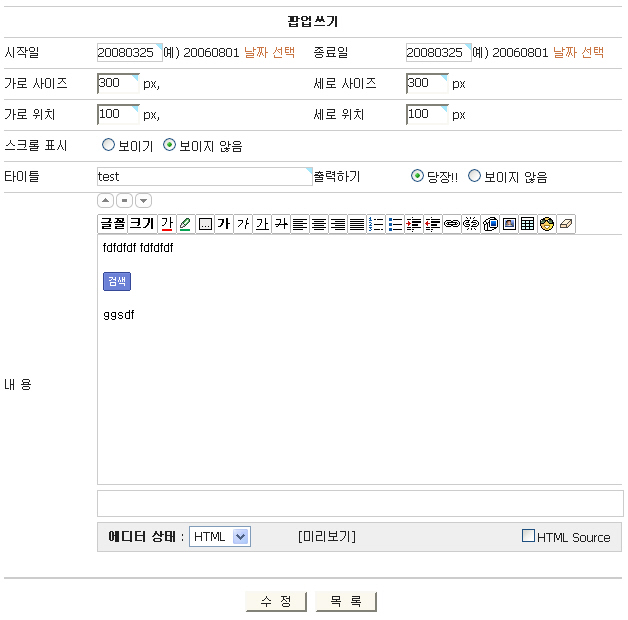628x620 pixels.
Task: Click the numbered list icon
Action: pos(377,224)
